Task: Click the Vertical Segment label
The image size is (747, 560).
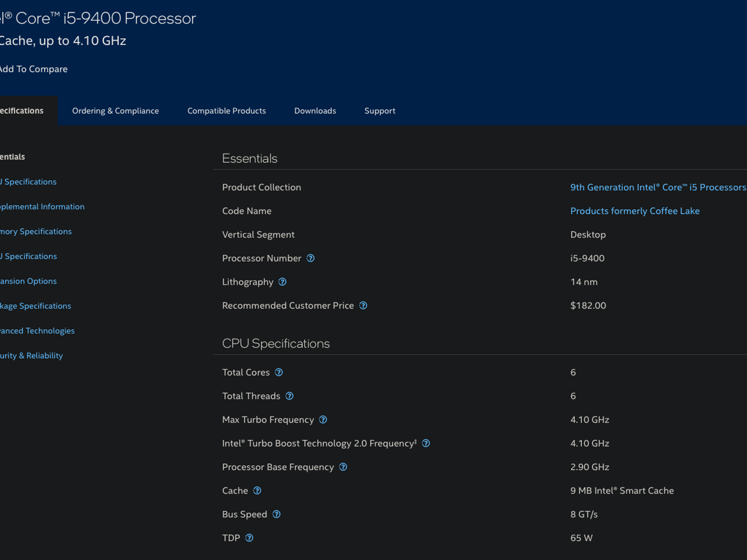Action: 258,235
